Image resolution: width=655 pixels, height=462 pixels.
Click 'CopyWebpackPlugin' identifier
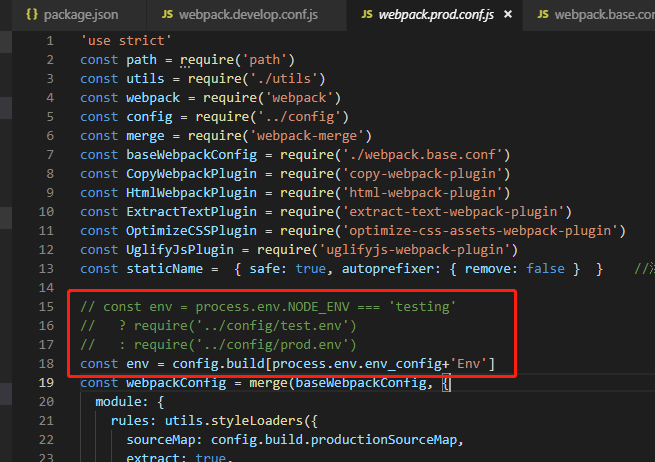[x=192, y=174]
